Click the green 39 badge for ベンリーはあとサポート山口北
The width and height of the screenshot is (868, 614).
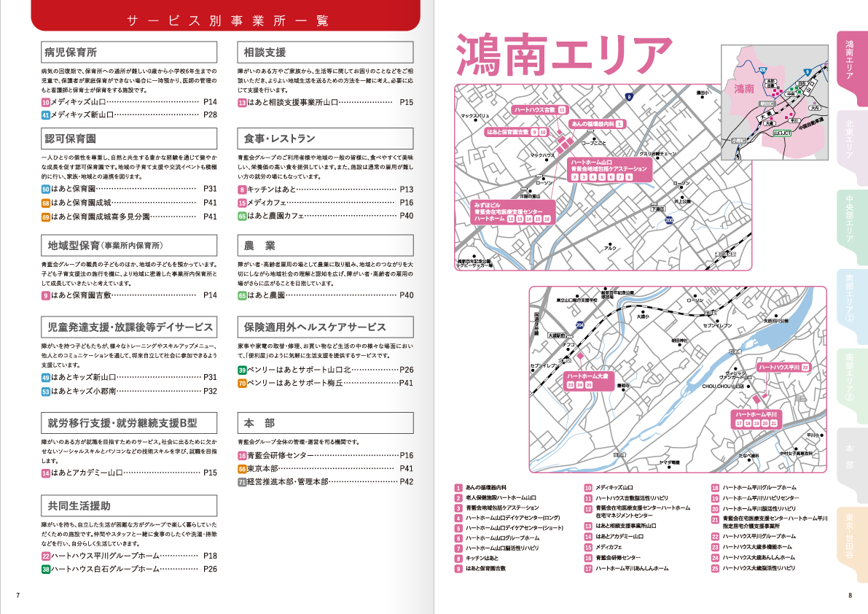242,370
